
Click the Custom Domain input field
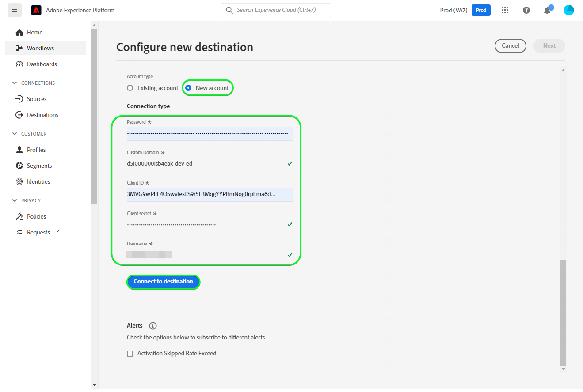206,164
